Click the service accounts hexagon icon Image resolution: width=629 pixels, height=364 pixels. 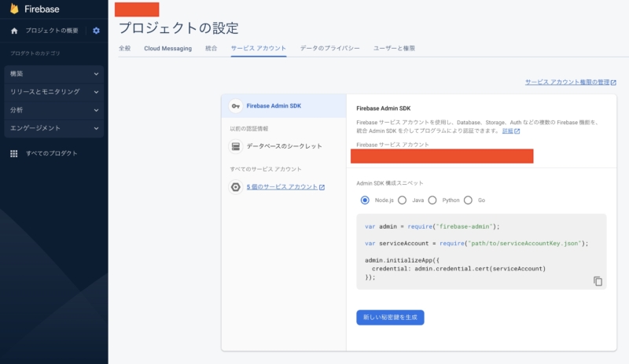[x=234, y=187]
